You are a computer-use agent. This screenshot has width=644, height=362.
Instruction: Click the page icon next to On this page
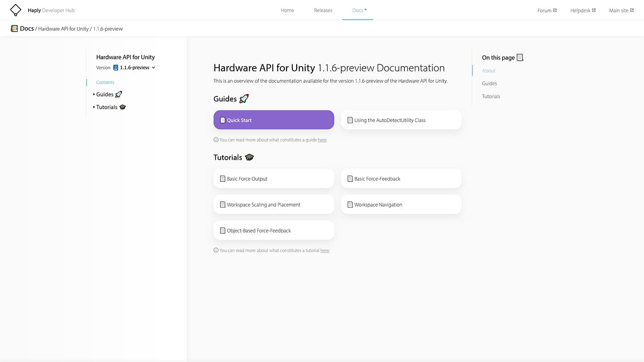click(520, 57)
